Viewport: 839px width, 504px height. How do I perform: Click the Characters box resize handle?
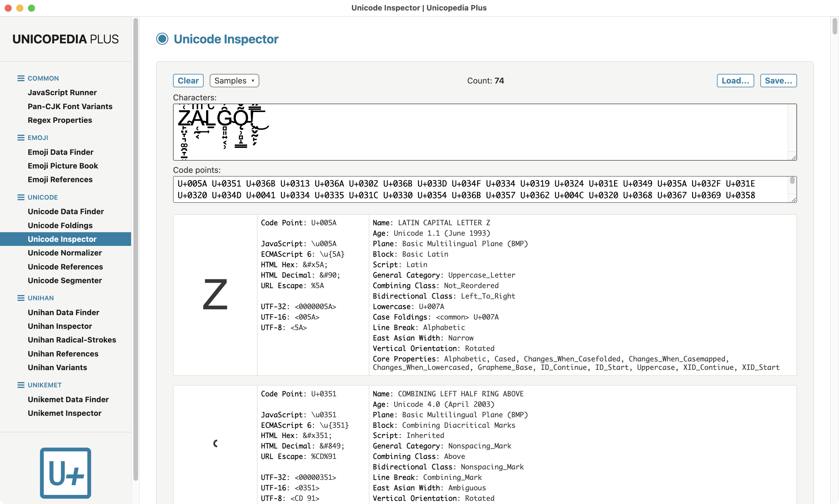coord(794,157)
